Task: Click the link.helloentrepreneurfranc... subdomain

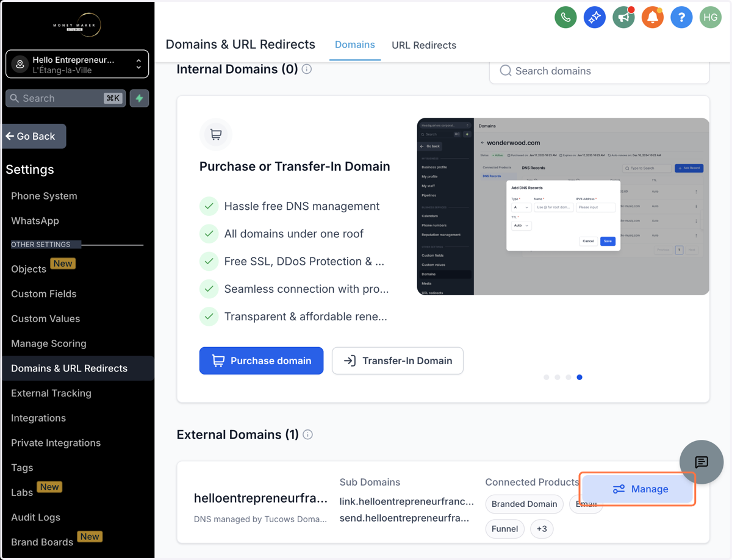Action: [x=407, y=501]
